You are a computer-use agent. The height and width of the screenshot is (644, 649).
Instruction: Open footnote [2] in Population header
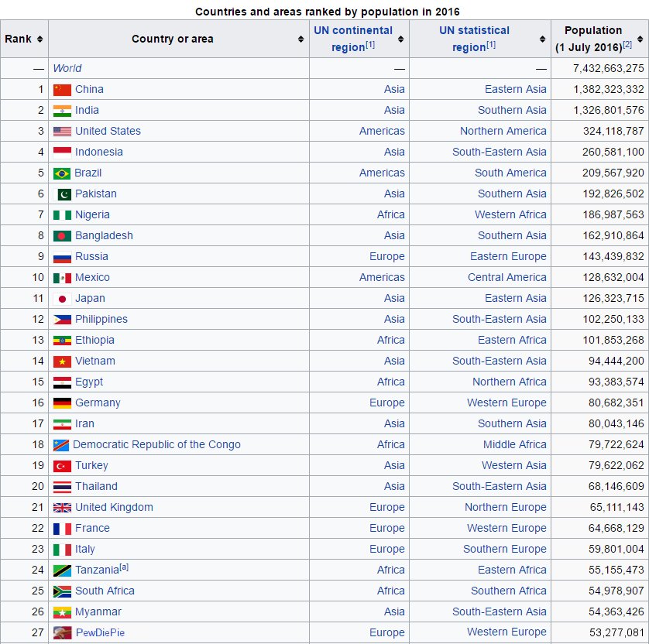tap(627, 44)
